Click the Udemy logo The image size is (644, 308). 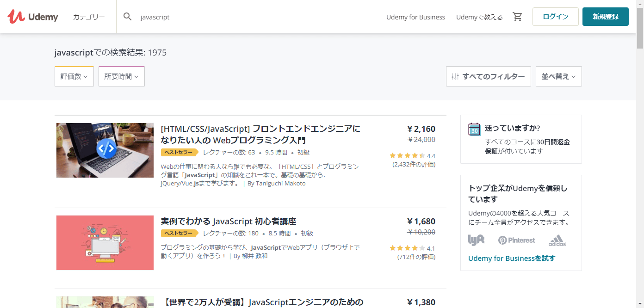[32, 16]
